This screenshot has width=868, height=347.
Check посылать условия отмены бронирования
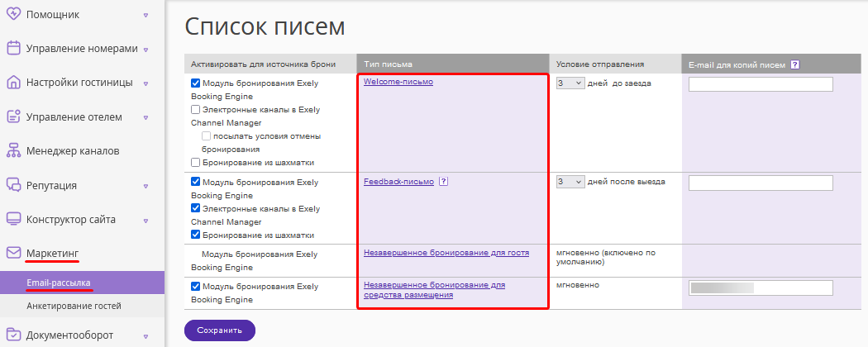click(x=207, y=136)
